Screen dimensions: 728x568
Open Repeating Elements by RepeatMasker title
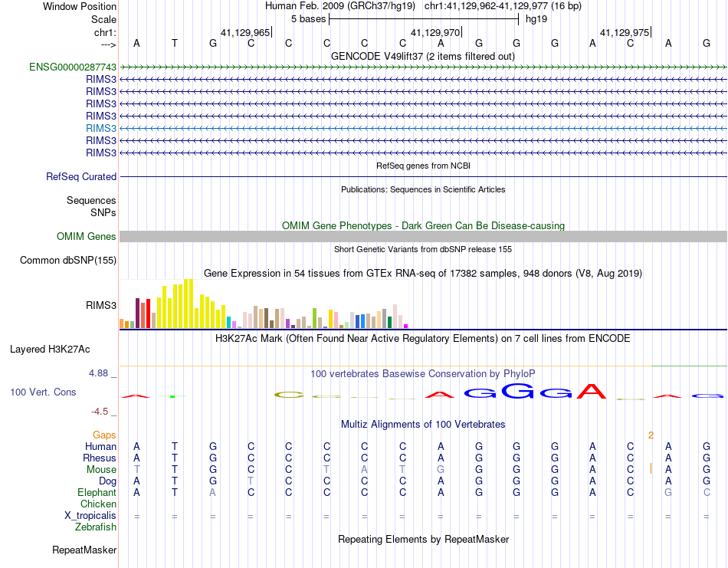tap(423, 539)
